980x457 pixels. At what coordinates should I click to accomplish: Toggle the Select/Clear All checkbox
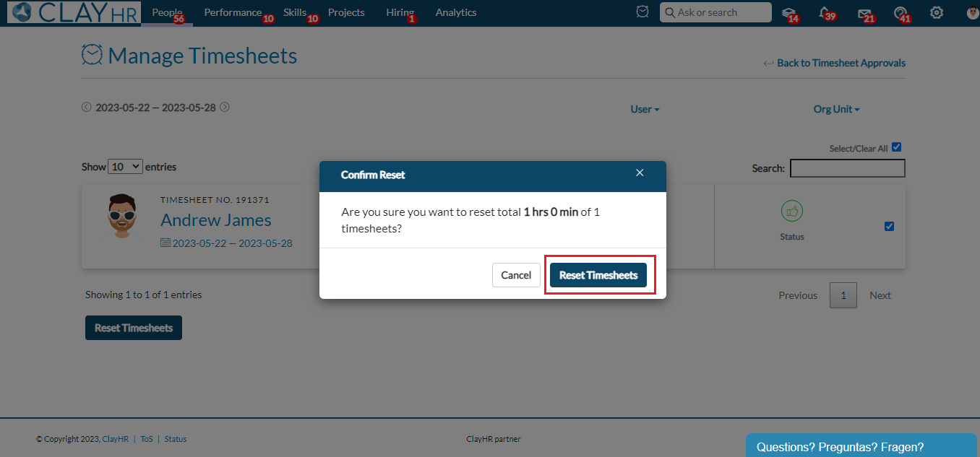coord(896,147)
